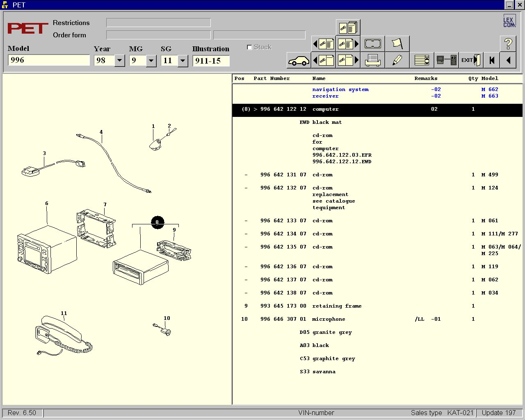The image size is (525, 420).
Task: Click the S33 savanna color option
Action: [x=317, y=372]
